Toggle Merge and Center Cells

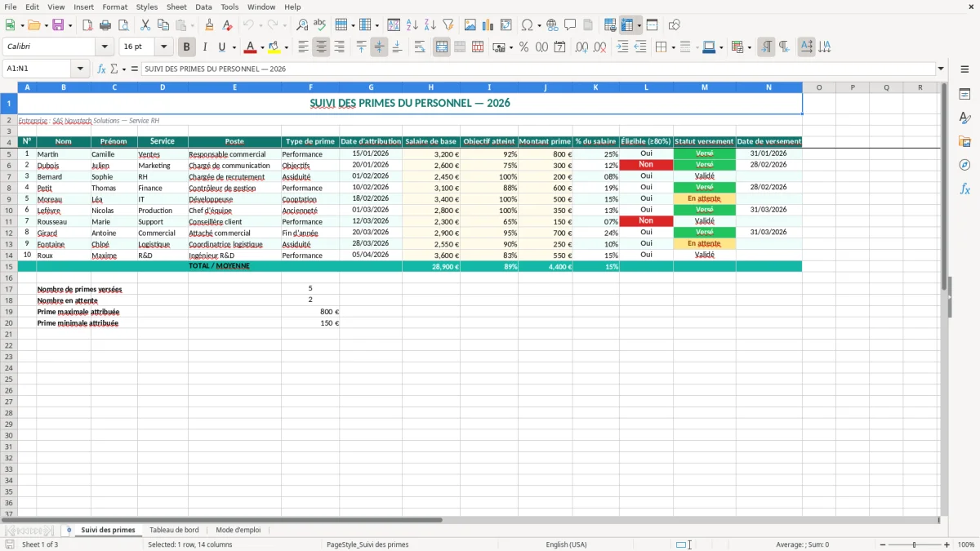(x=442, y=47)
